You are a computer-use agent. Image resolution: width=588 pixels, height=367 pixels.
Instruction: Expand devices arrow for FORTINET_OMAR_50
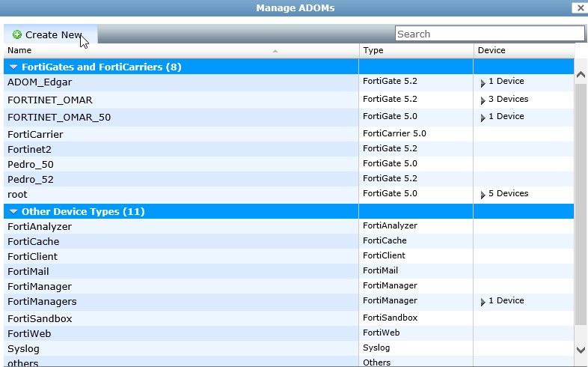pyautogui.click(x=483, y=118)
